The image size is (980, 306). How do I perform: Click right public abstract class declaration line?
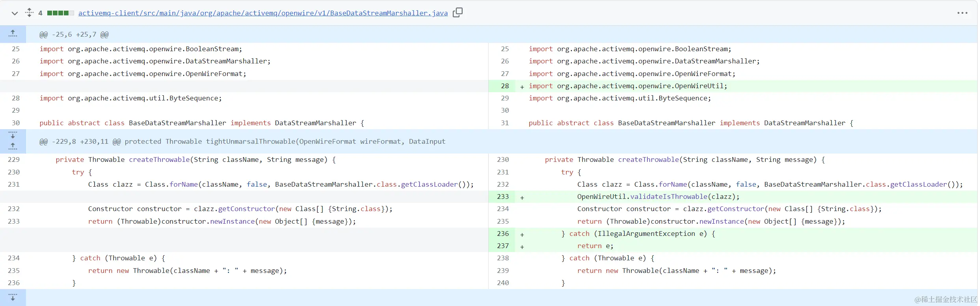[x=691, y=123]
